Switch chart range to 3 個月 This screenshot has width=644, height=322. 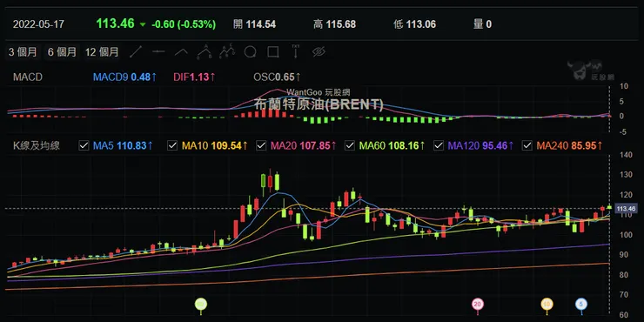tap(23, 52)
